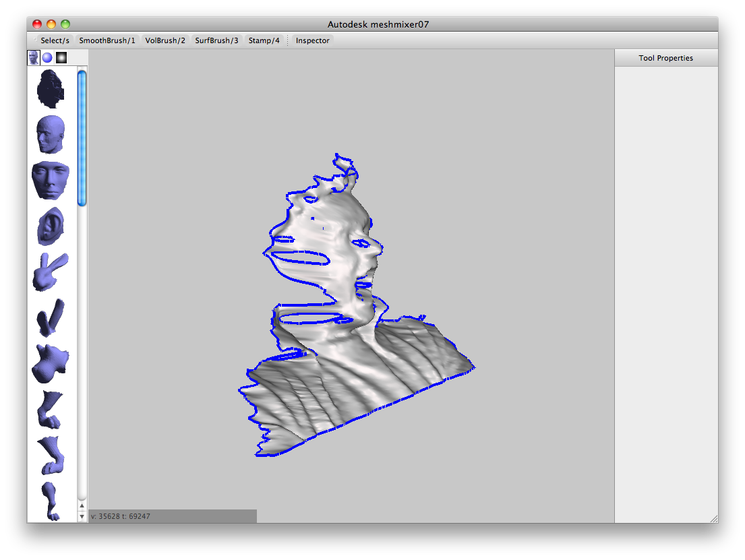
Task: Select the face mask part
Action: click(x=51, y=181)
